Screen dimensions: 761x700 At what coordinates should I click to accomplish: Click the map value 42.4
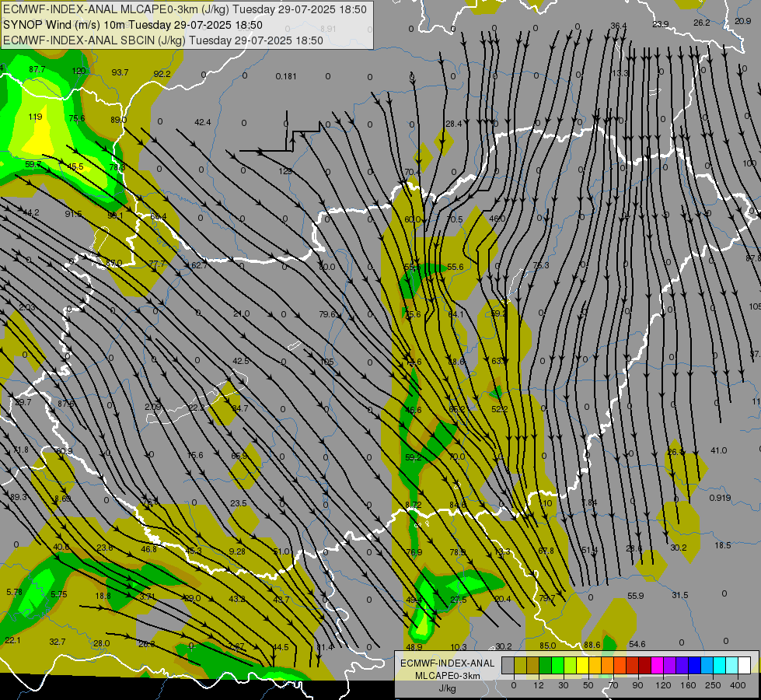coord(202,122)
